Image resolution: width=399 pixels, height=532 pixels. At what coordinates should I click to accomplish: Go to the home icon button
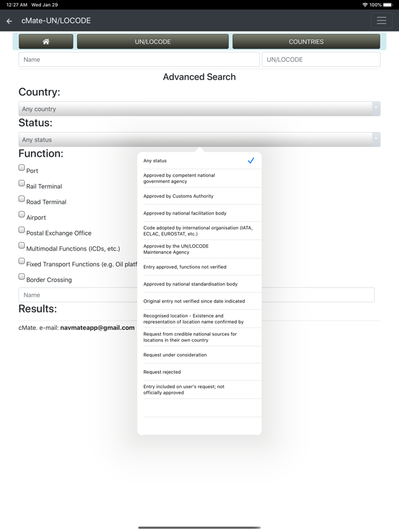point(46,42)
